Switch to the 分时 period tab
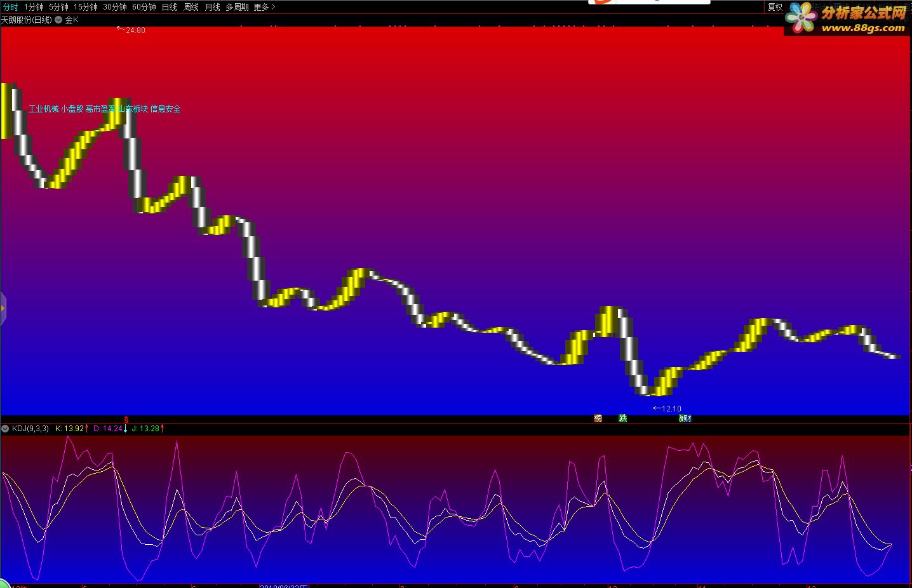912x588 pixels. [11, 7]
